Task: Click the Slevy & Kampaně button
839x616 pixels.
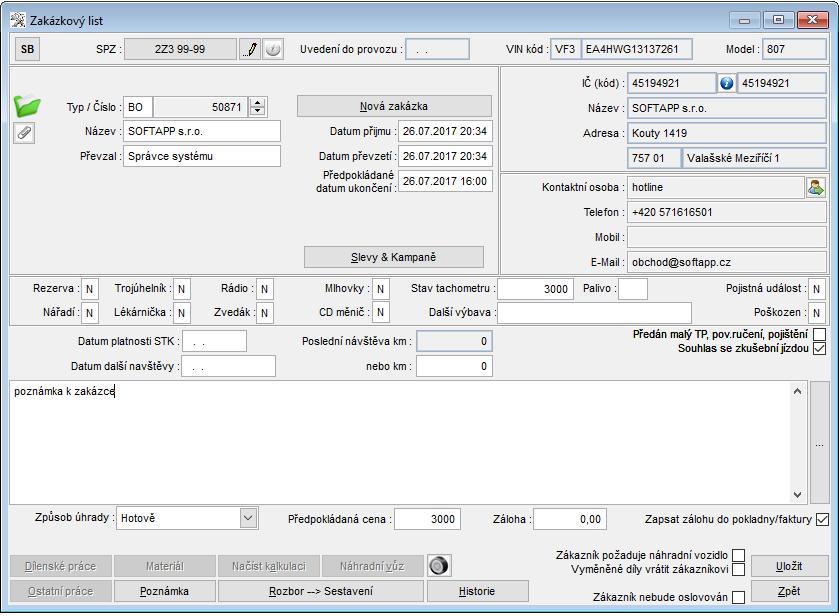Action: (394, 257)
